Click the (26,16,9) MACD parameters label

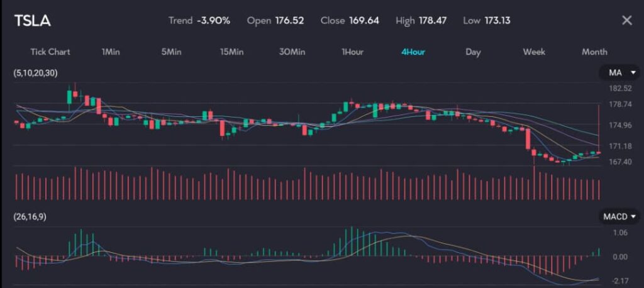30,216
